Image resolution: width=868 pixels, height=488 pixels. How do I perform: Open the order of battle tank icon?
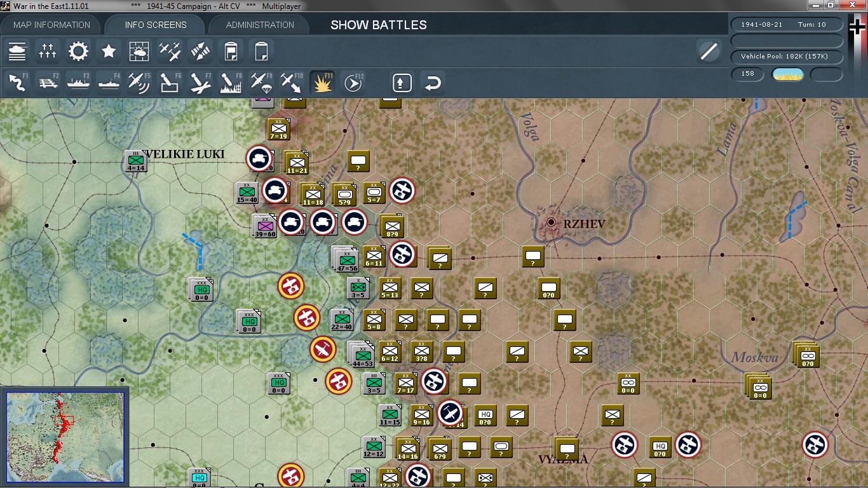17,51
